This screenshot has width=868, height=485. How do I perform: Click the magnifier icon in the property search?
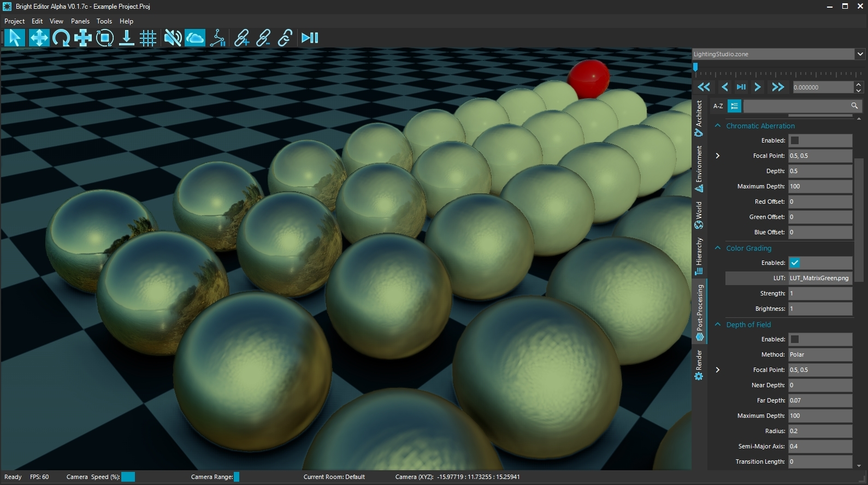854,106
